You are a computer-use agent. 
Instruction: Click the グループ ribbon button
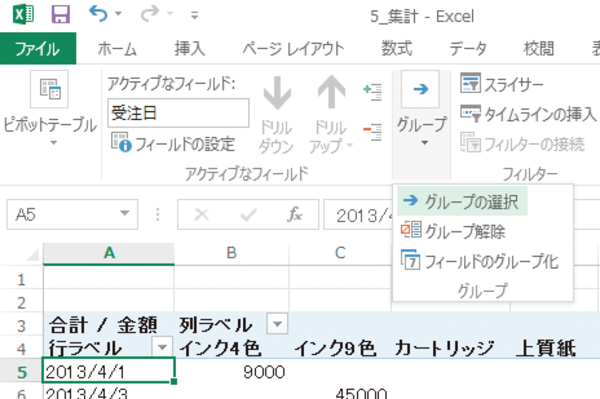click(421, 109)
